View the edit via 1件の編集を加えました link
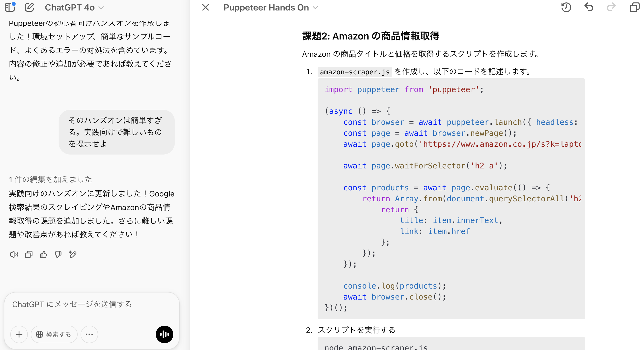Viewport: 644px width, 350px height. (50, 179)
